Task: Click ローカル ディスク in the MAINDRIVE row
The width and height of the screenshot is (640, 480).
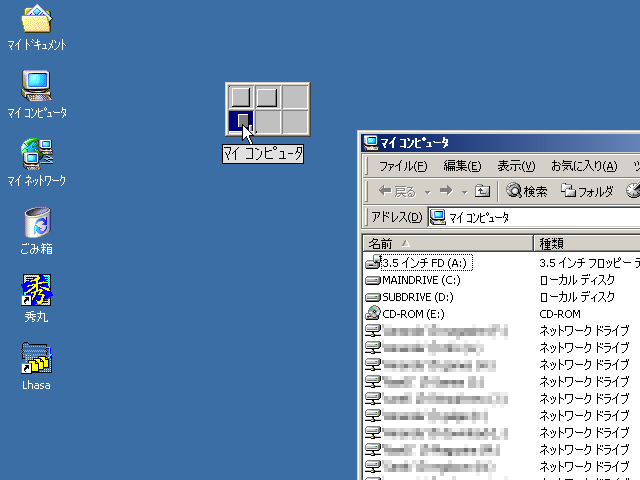Action: coord(577,280)
